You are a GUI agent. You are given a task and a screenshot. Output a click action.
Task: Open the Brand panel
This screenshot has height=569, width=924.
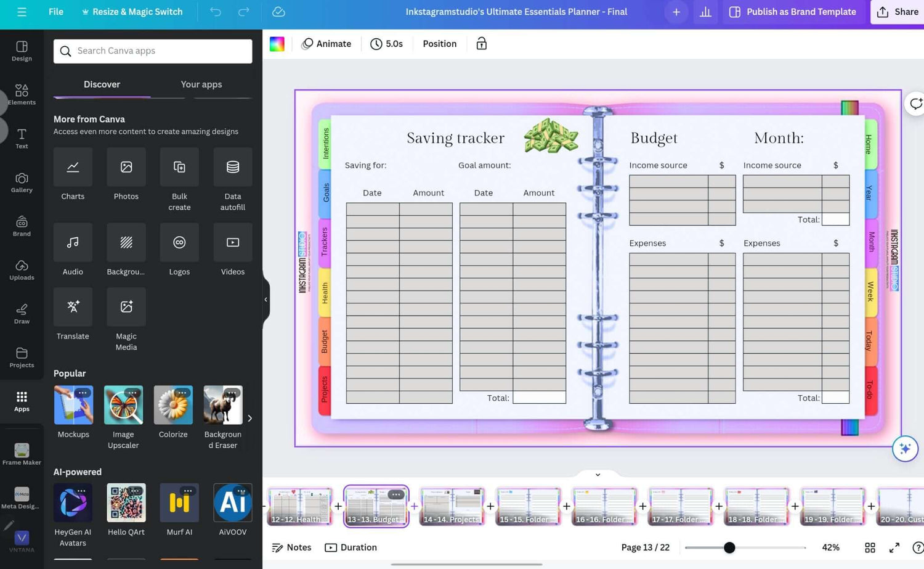click(22, 224)
